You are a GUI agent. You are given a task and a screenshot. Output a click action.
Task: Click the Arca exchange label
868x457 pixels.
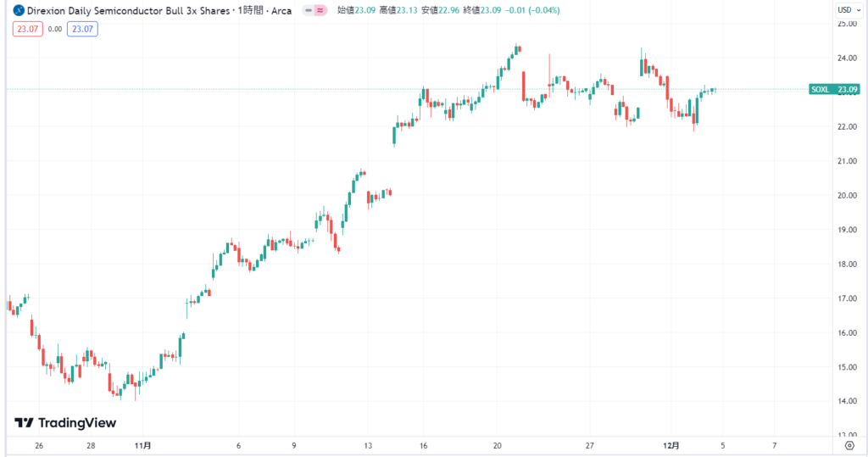281,10
